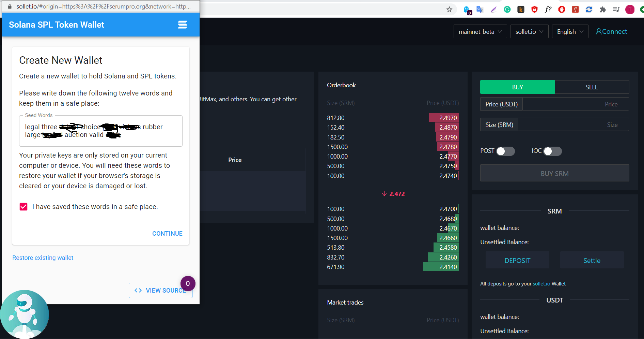The image size is (644, 339).
Task: Open the Chrome extensions puzzle icon
Action: pos(602,10)
